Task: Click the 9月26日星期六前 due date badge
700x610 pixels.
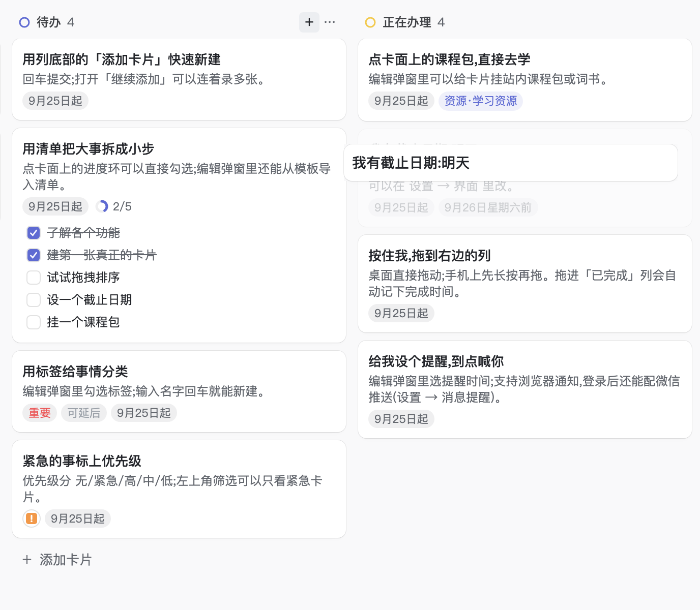Action: [x=488, y=207]
